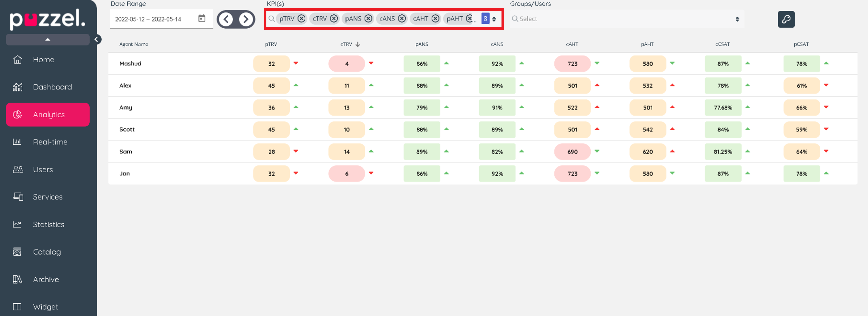Open the KPI(s) dropdown arrows
Screen dimensions: 868x316
click(x=494, y=19)
